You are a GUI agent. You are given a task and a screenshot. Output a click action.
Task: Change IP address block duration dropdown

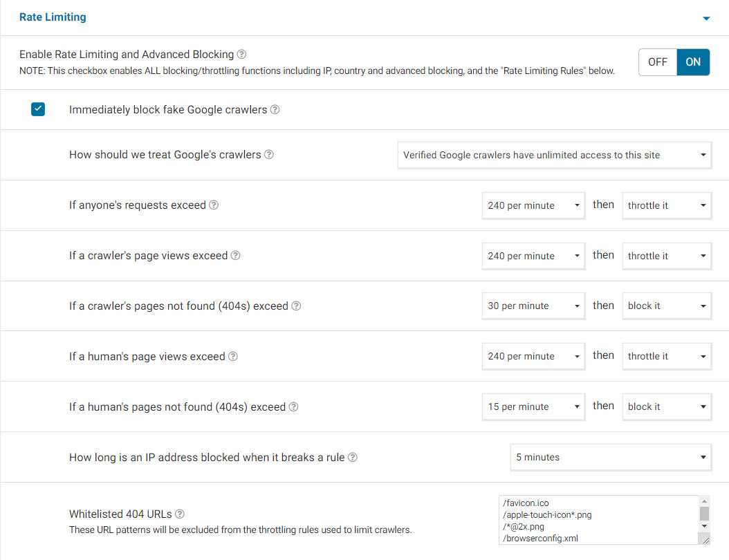coord(611,458)
